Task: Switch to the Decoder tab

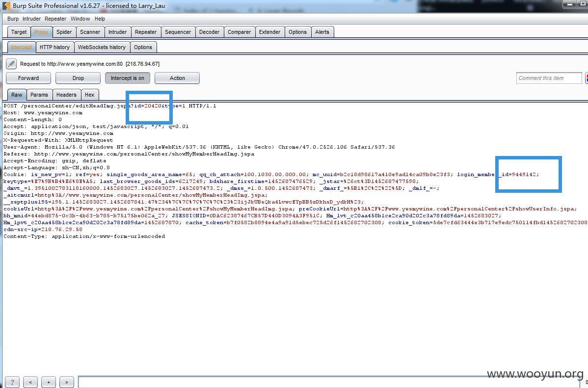Action: point(209,32)
